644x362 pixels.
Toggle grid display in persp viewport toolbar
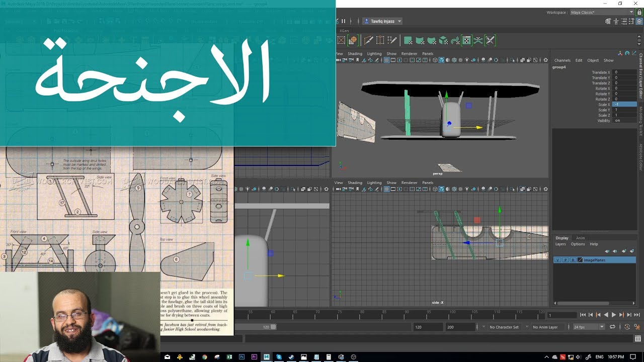(x=386, y=60)
